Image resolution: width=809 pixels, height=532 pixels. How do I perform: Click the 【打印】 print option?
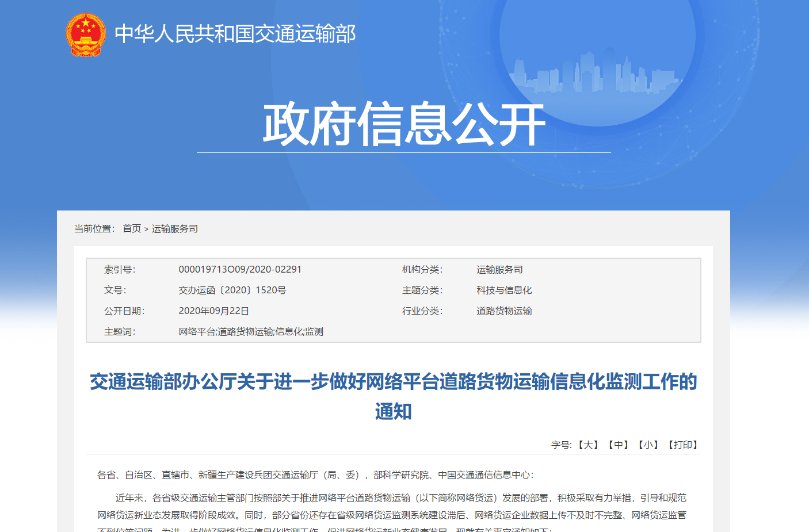coord(684,444)
